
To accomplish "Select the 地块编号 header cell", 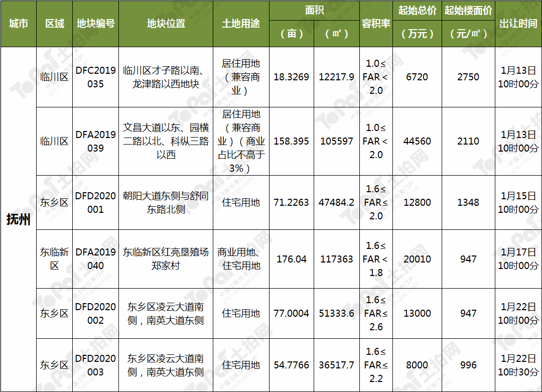I will [96, 23].
